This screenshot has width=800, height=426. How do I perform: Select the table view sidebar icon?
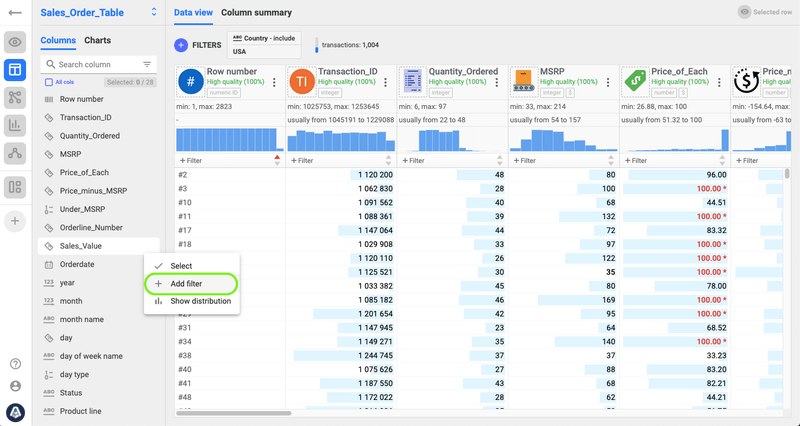coord(15,69)
